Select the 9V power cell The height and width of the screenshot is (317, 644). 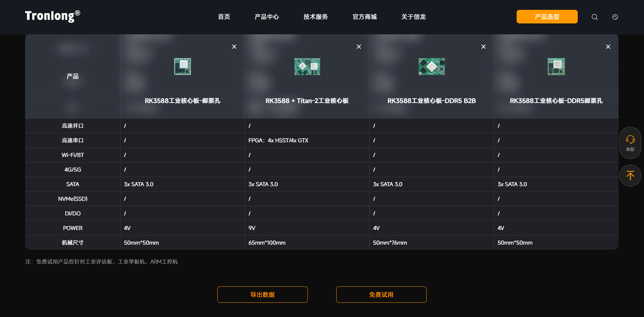[307, 228]
